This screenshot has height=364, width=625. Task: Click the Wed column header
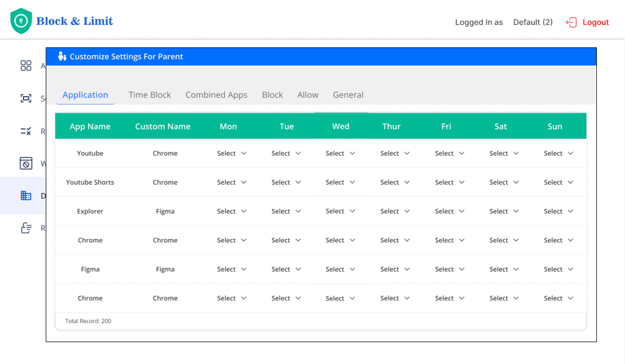(x=341, y=126)
